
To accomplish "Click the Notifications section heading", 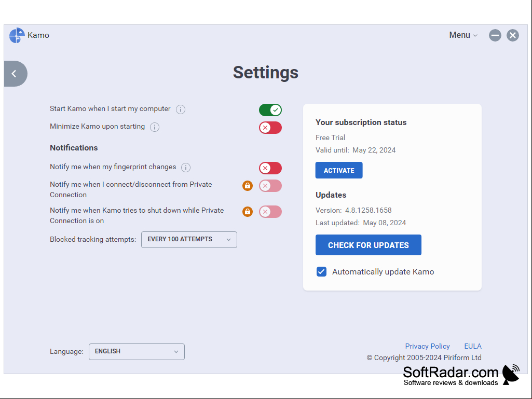I will point(74,147).
